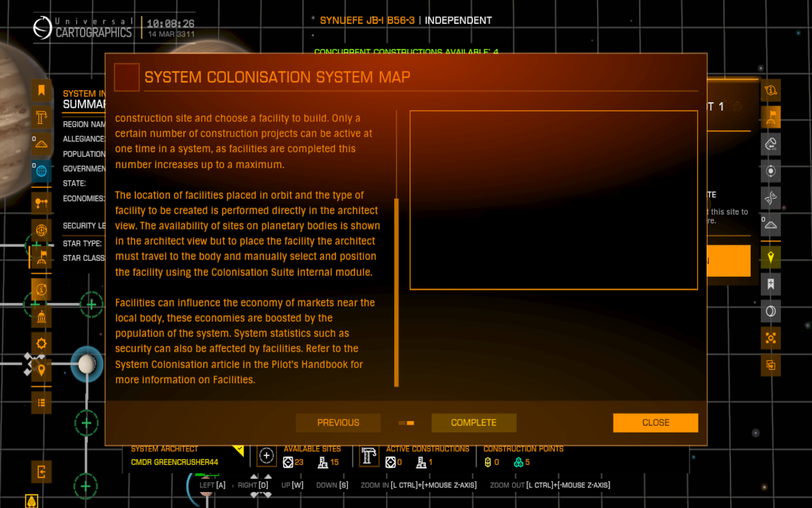
Task: Click the orange action button behind the dialog
Action: (x=729, y=261)
